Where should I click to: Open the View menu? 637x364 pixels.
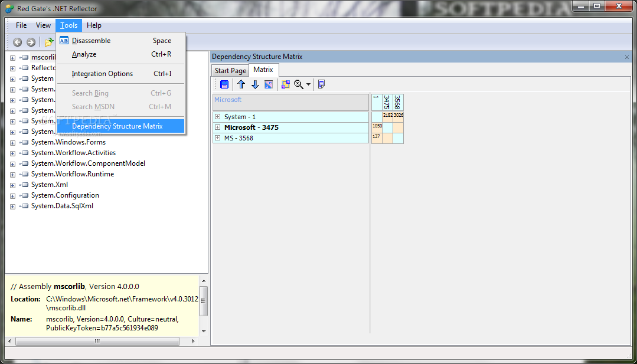(43, 25)
